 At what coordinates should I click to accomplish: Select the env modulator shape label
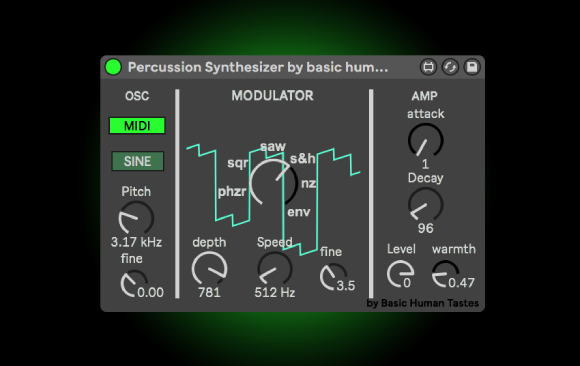[x=299, y=212]
